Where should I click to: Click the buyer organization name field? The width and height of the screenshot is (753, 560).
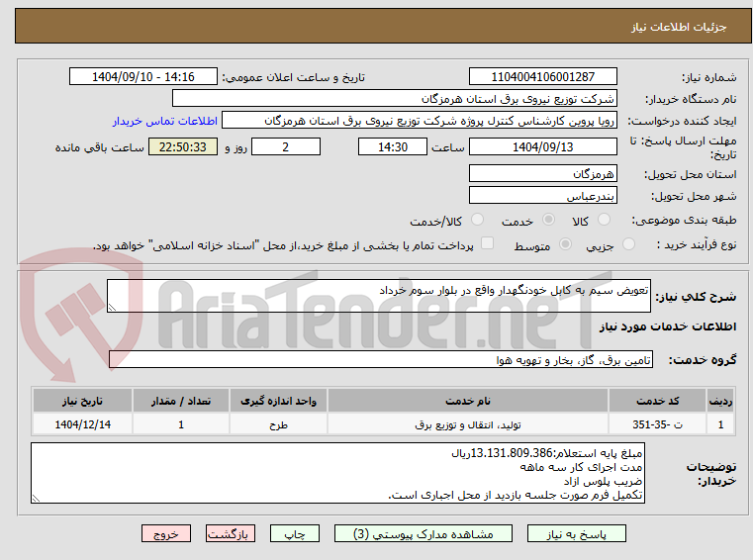[394, 99]
